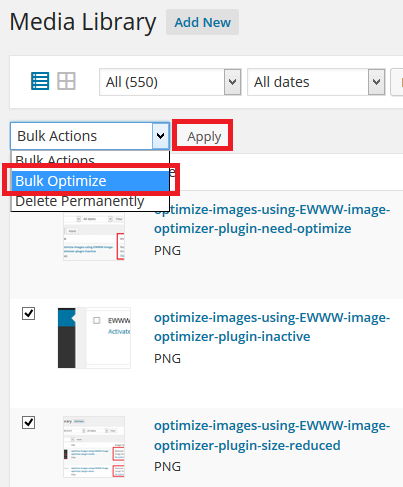Click the All (550) select box text
403x487 pixels.
131,82
